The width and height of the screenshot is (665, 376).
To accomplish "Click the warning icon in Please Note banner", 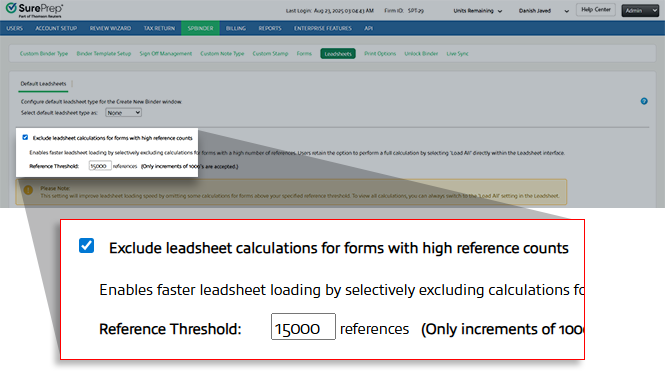I will (28, 190).
